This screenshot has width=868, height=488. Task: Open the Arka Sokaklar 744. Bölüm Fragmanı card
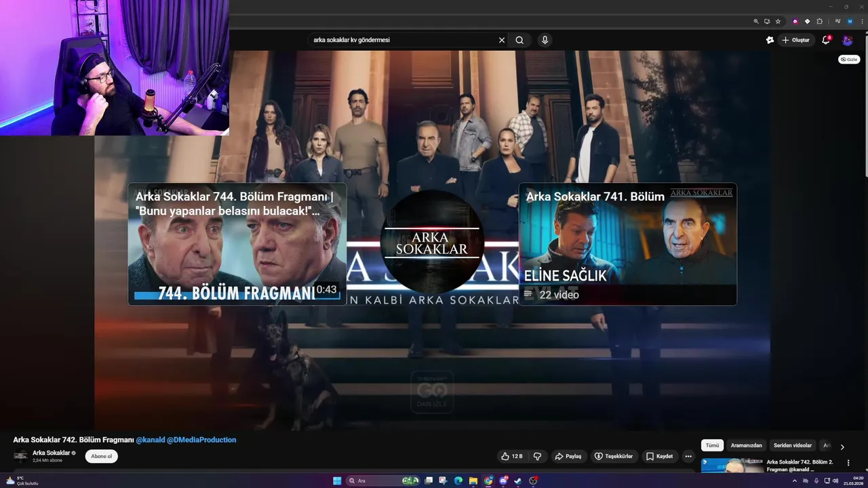tap(237, 244)
